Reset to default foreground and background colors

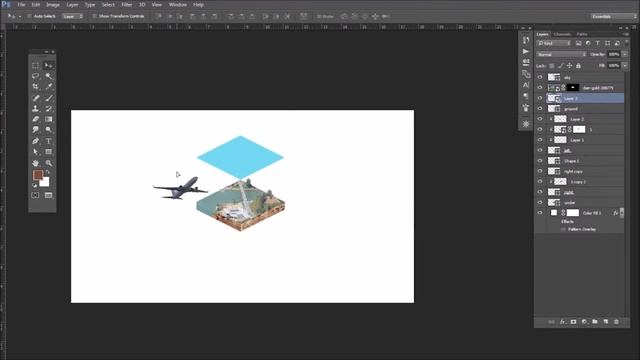point(35,185)
